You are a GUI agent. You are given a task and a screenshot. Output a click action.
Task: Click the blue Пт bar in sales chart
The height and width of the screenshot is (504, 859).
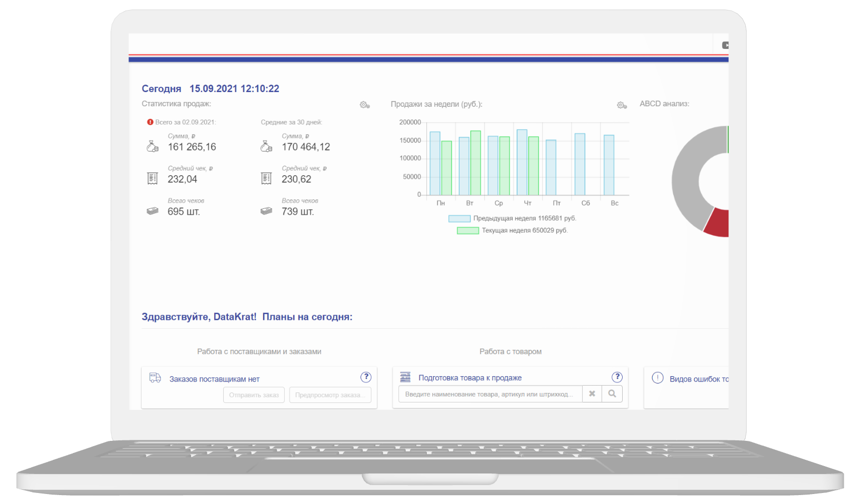tap(551, 167)
